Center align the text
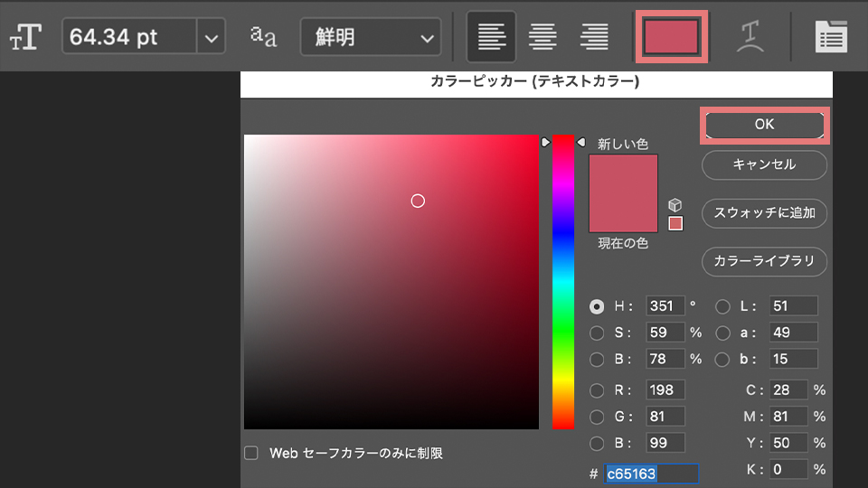This screenshot has width=868, height=488. click(x=542, y=37)
